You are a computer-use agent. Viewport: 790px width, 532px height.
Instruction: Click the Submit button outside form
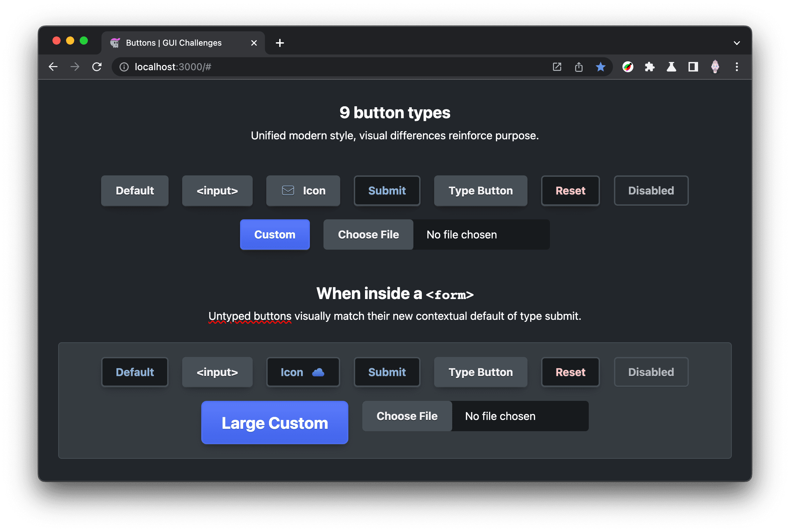pyautogui.click(x=386, y=190)
